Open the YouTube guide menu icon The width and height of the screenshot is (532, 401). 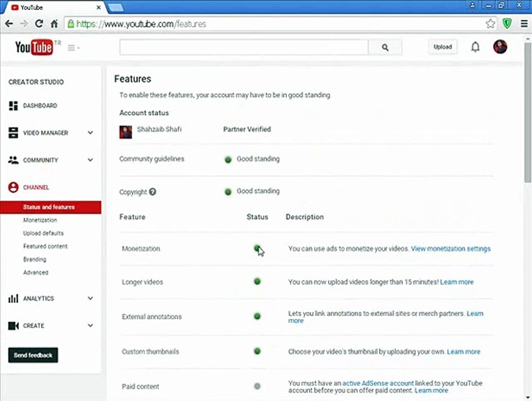(x=73, y=48)
